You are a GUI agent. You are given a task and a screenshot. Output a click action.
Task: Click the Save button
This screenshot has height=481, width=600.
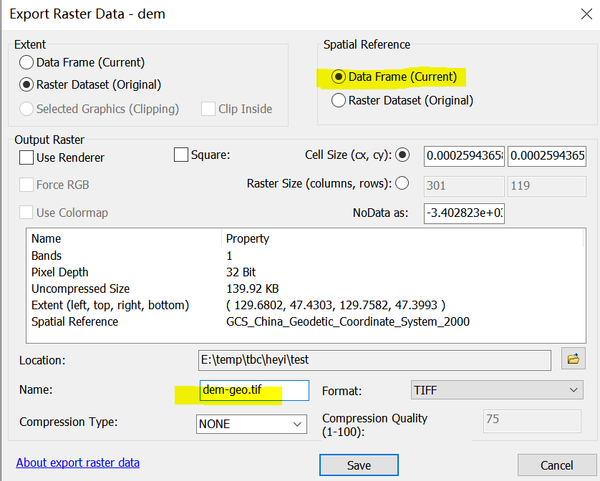(x=359, y=465)
